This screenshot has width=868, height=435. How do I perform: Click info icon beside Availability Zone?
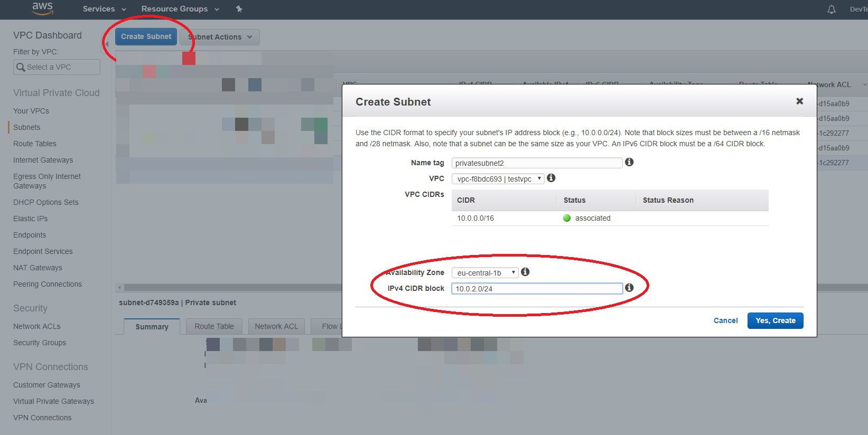coord(525,272)
